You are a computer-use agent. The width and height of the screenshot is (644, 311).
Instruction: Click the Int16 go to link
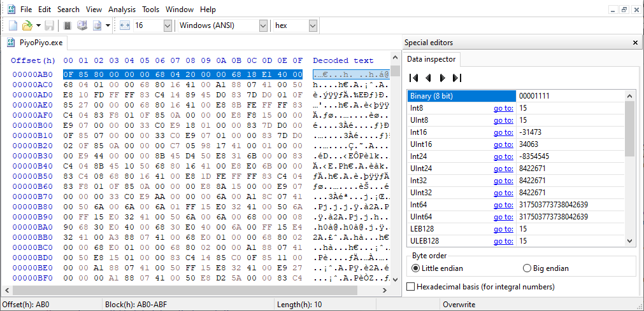503,132
